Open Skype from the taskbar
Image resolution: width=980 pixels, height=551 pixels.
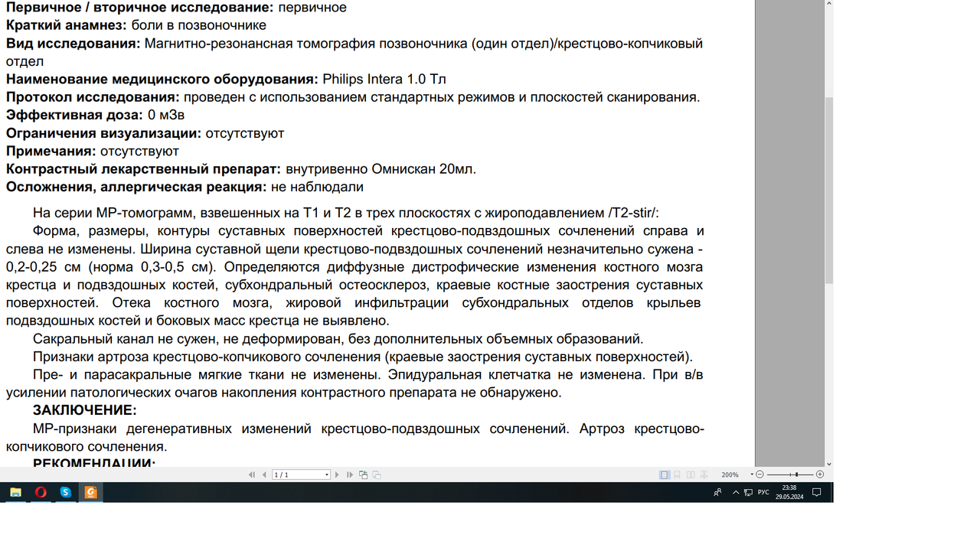66,492
